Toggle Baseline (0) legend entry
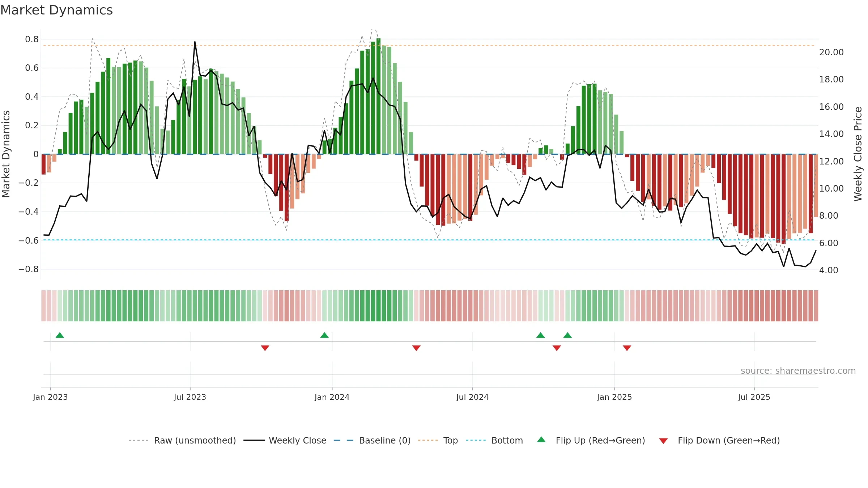This screenshot has height=488, width=868. tap(372, 440)
